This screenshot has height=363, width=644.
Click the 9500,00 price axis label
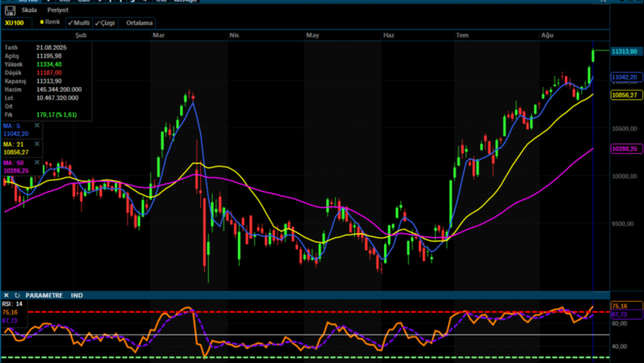[x=625, y=223]
